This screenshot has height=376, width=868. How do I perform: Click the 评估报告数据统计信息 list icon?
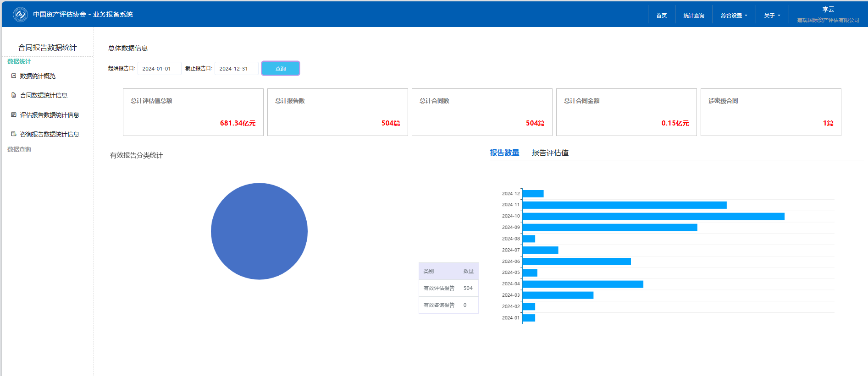[x=14, y=115]
